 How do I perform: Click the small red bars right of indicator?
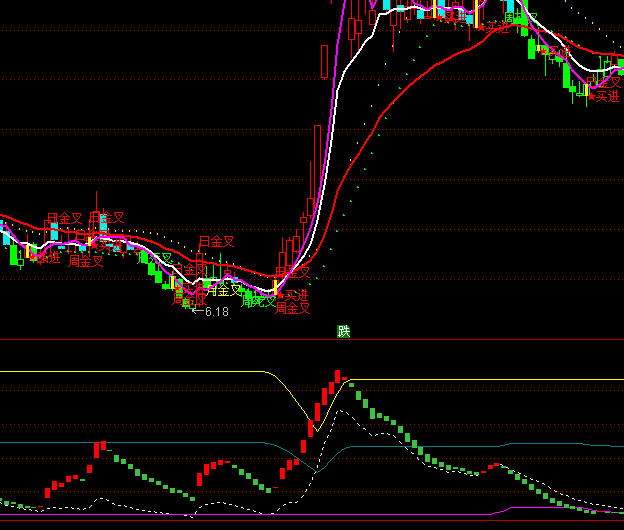(x=492, y=466)
